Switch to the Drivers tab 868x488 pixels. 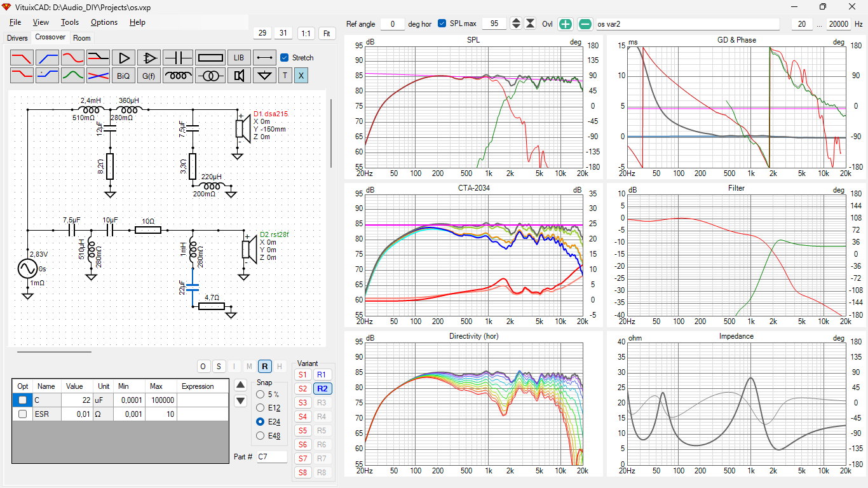point(17,38)
